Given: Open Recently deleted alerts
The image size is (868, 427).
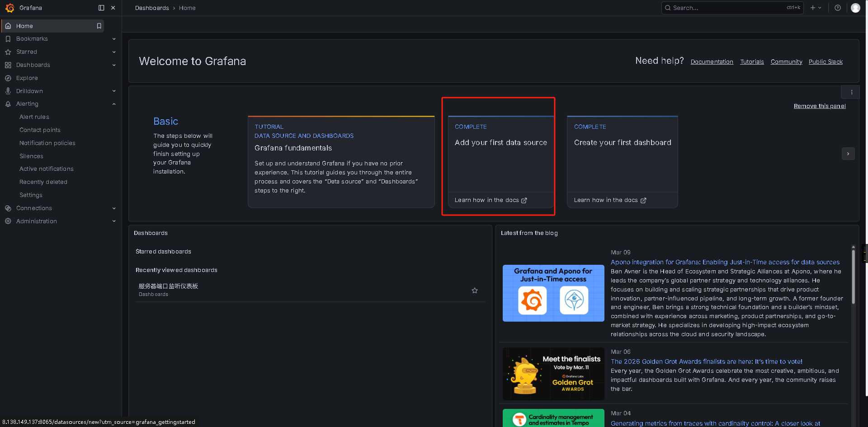Looking at the screenshot, I should 43,182.
